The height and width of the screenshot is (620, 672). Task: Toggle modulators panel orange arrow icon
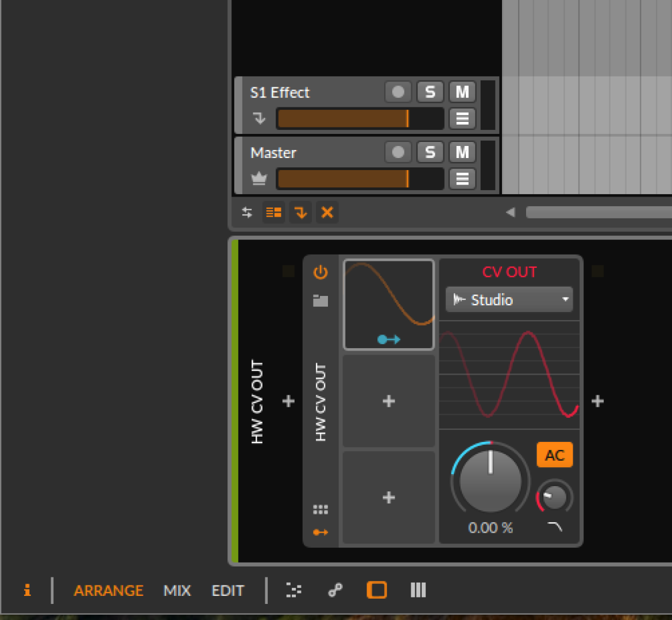tap(320, 533)
